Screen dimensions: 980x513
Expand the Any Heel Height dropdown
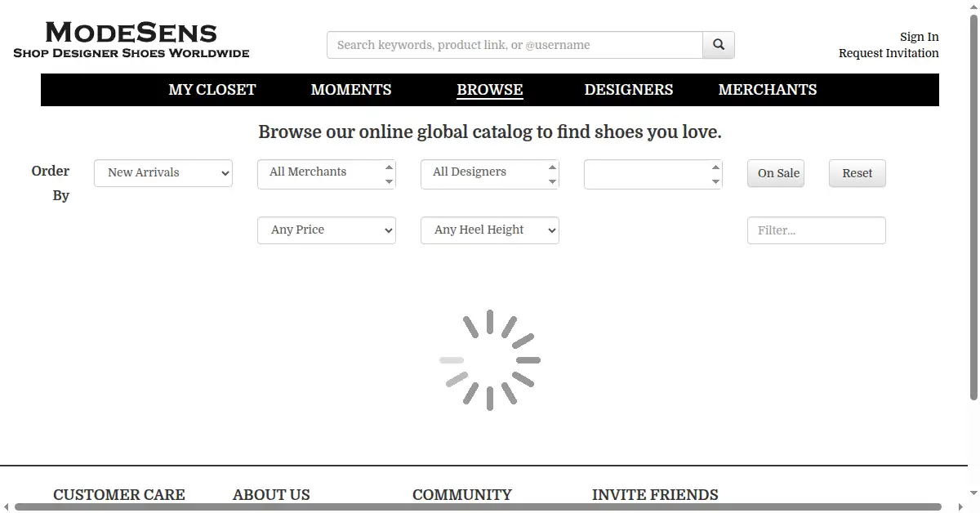490,230
